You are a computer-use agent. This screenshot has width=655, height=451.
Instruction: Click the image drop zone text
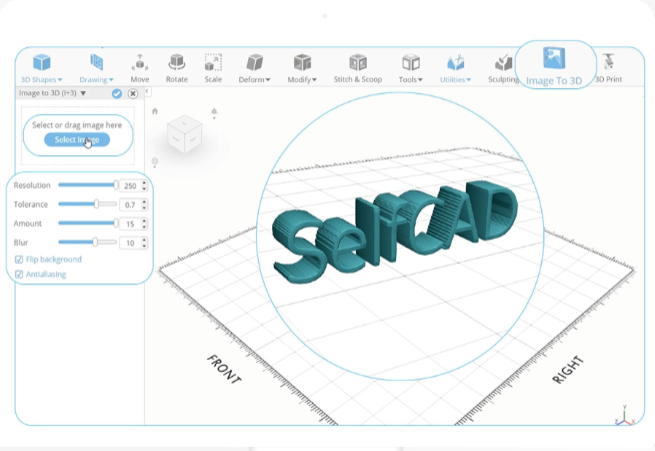pyautogui.click(x=77, y=125)
